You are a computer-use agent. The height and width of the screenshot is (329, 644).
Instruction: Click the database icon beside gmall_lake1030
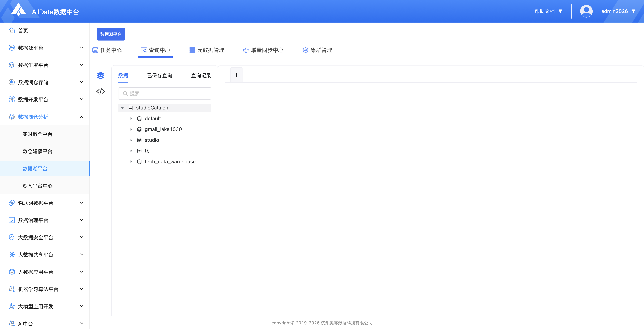[139, 129]
